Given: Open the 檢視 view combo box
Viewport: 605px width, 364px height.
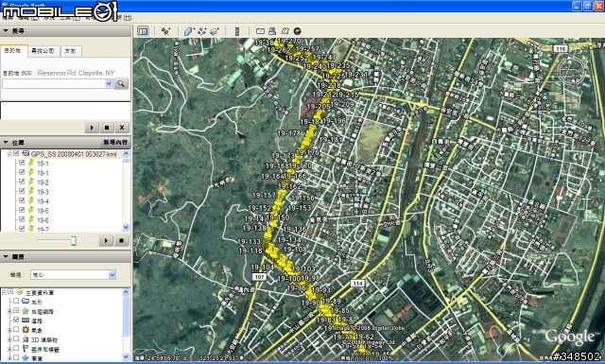Looking at the screenshot, I should point(73,275).
